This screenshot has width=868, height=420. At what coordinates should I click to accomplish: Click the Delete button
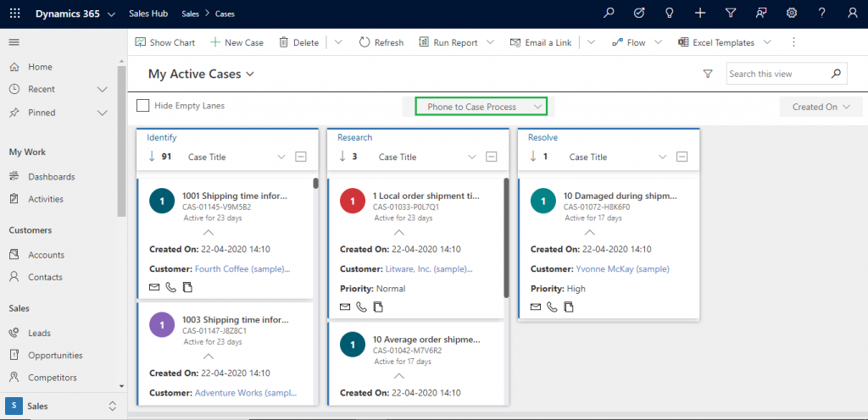pos(298,42)
